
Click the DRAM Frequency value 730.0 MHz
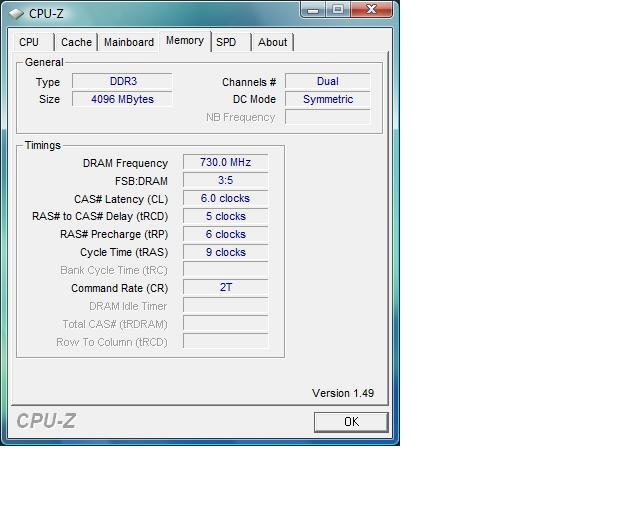coord(226,162)
